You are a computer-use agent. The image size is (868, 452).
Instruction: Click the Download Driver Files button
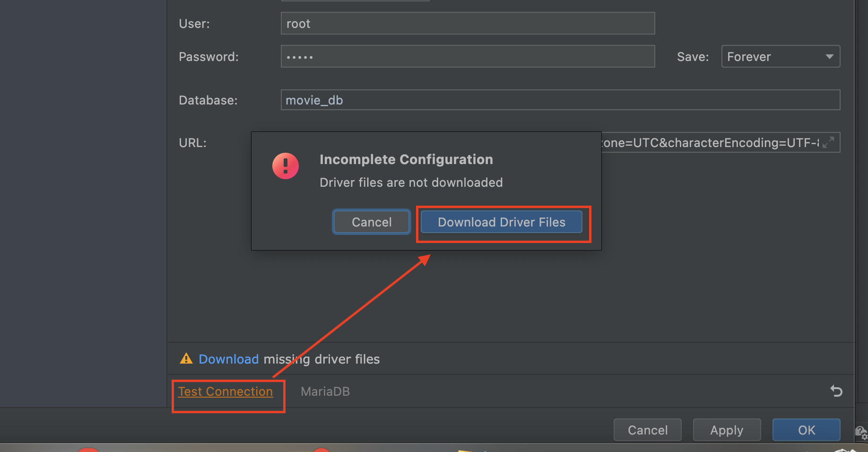click(502, 222)
